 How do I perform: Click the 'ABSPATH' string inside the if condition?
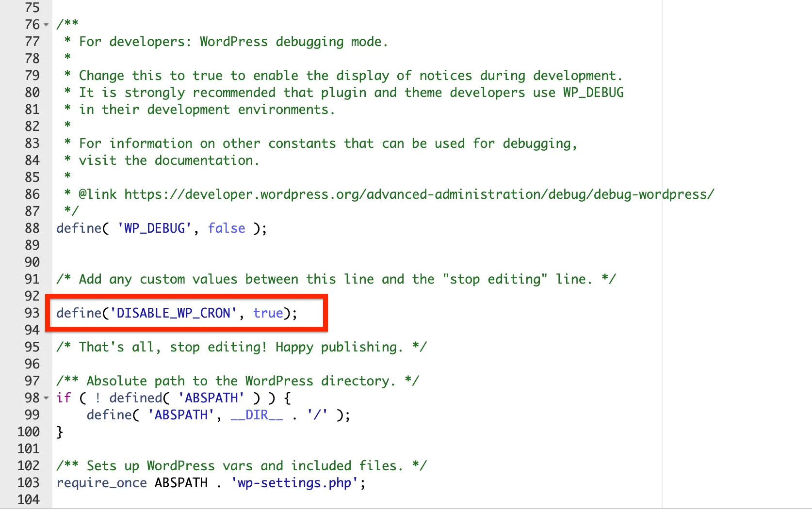[211, 398]
